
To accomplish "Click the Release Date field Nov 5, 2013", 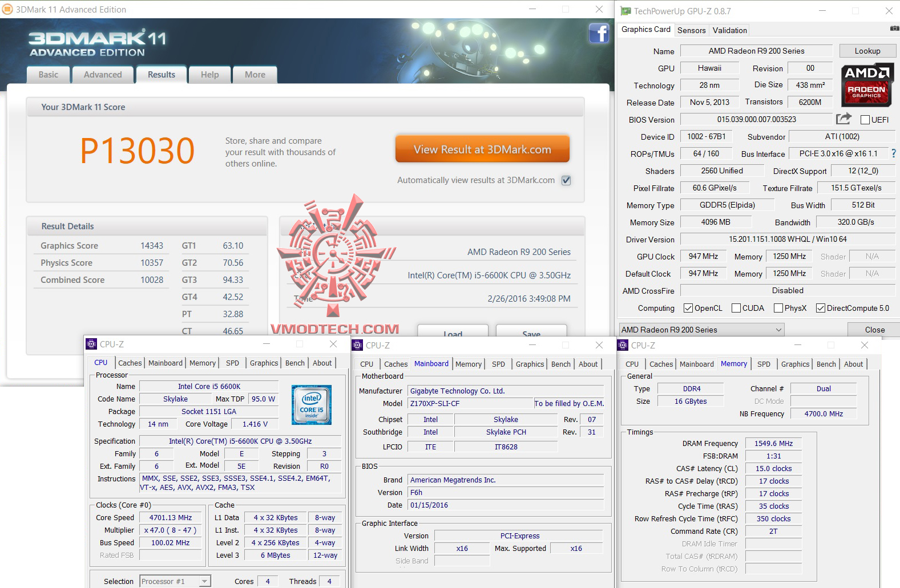I will click(709, 102).
